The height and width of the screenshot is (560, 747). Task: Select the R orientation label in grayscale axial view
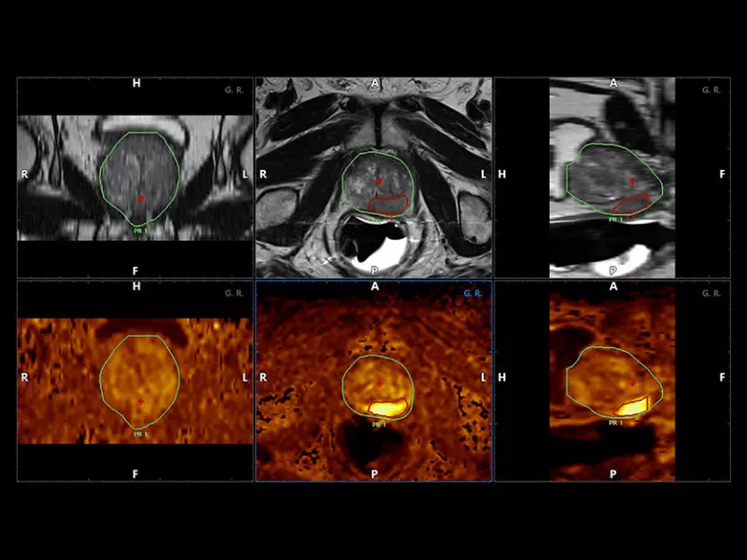[264, 175]
